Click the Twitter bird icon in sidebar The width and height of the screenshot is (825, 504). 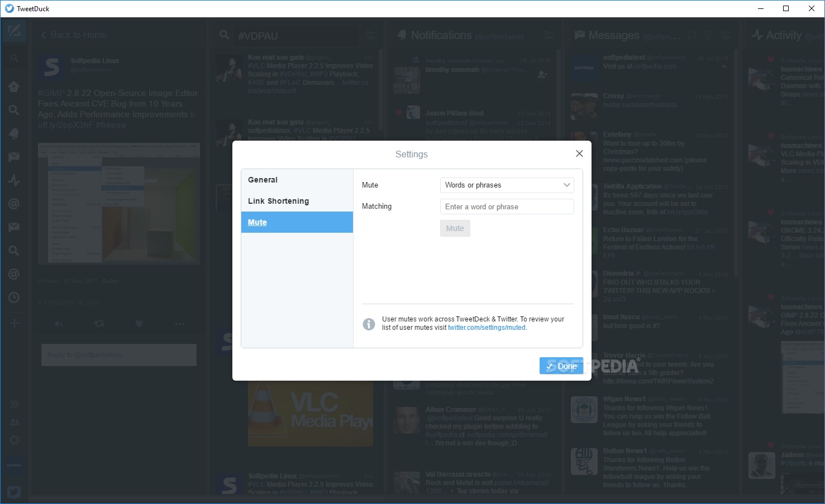pos(14,492)
